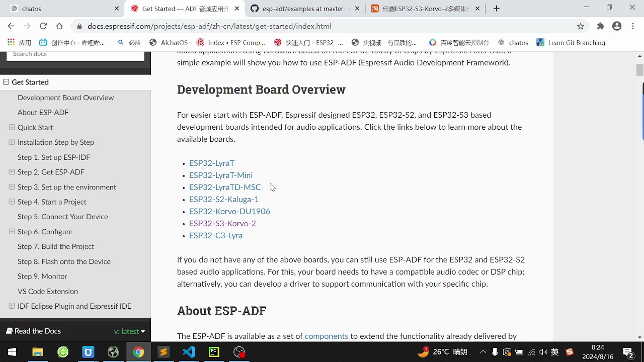Open the ESP32-LyraT-Mini link
644x362 pixels.
(221, 175)
